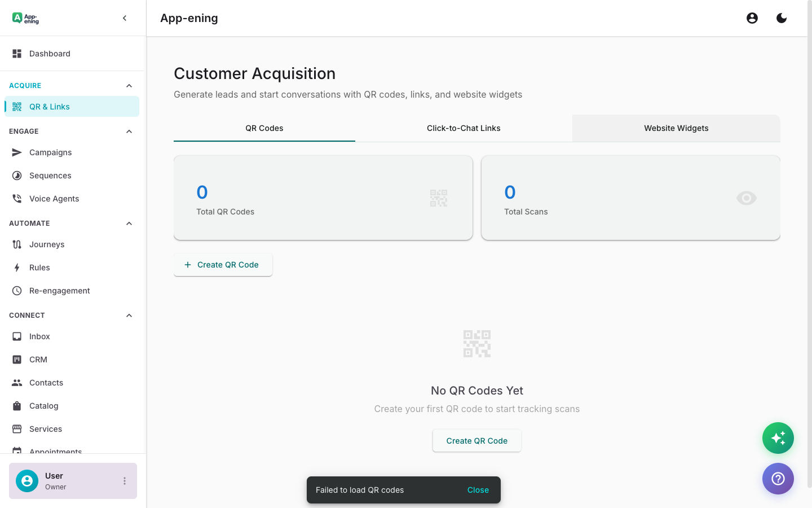Switch to the Click-to-Chat Links tab
This screenshot has height=508, width=812.
[x=464, y=128]
